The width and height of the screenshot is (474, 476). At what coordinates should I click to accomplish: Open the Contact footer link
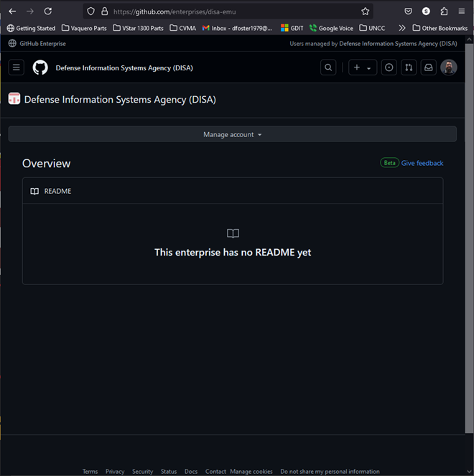point(215,472)
